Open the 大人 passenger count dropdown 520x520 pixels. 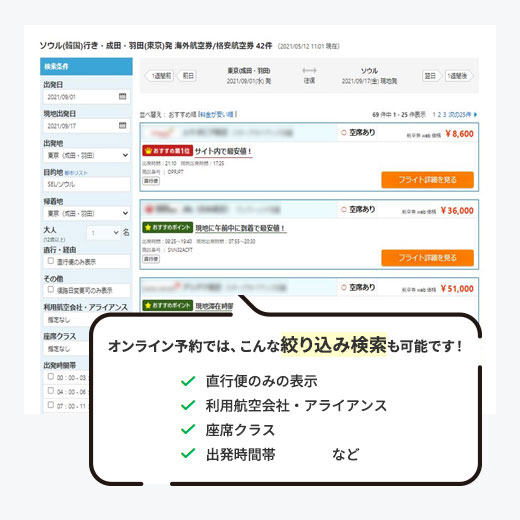pyautogui.click(x=104, y=233)
